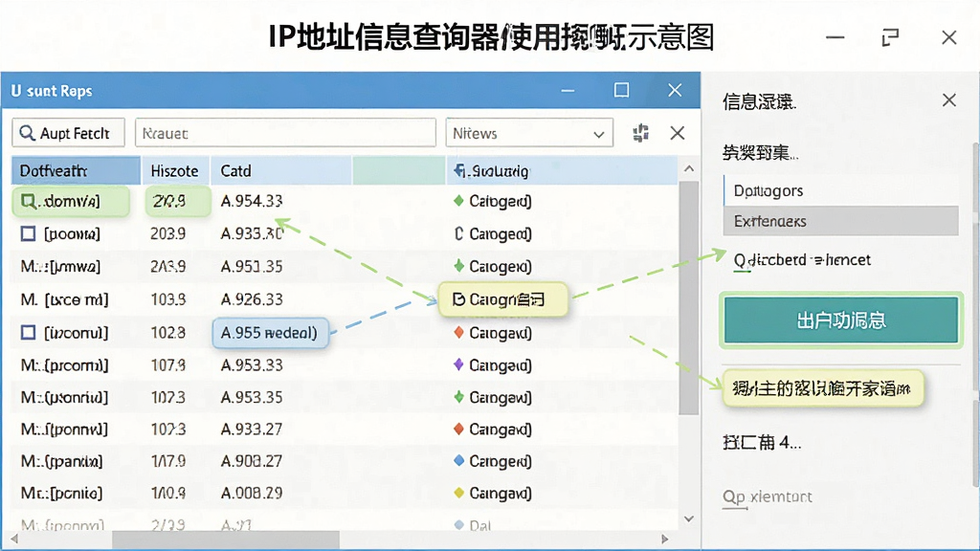Click the table's scroll down arrow
The height and width of the screenshot is (551, 980).
(x=689, y=518)
